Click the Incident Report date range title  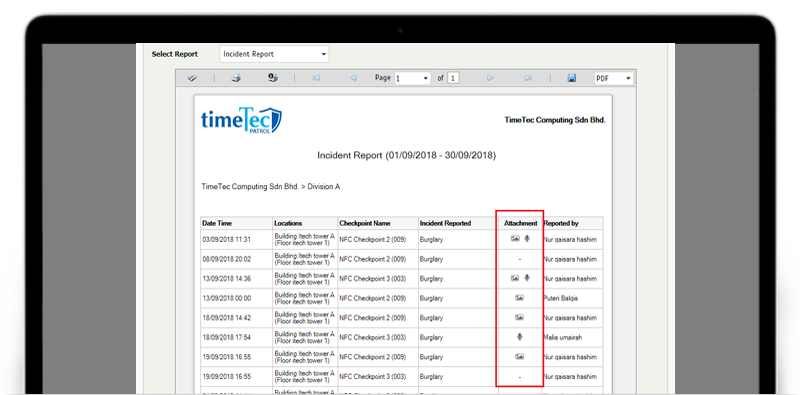tap(407, 155)
